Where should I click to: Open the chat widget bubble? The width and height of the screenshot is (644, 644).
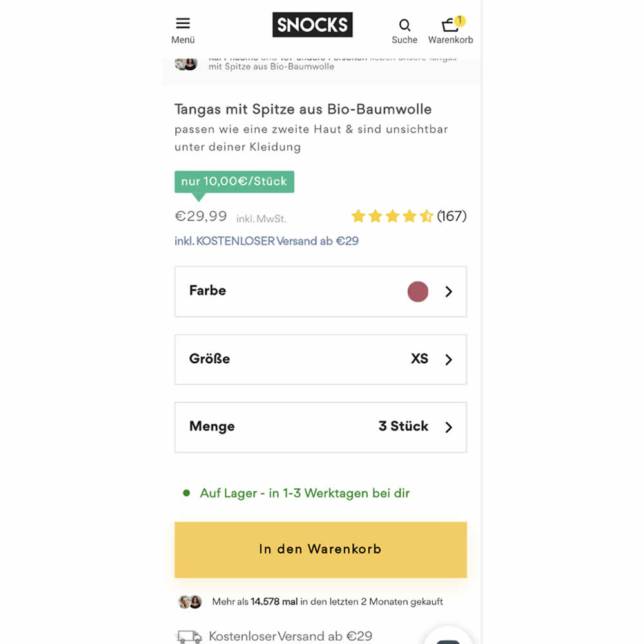(448, 638)
